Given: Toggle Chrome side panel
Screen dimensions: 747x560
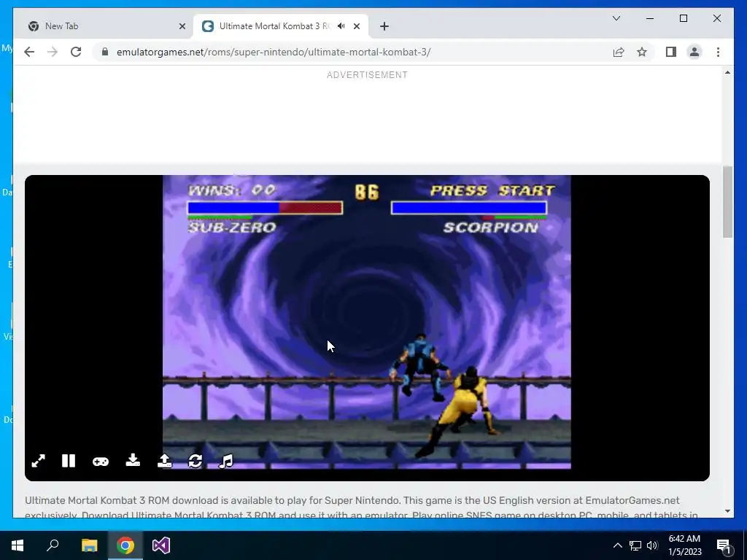Looking at the screenshot, I should (x=671, y=52).
